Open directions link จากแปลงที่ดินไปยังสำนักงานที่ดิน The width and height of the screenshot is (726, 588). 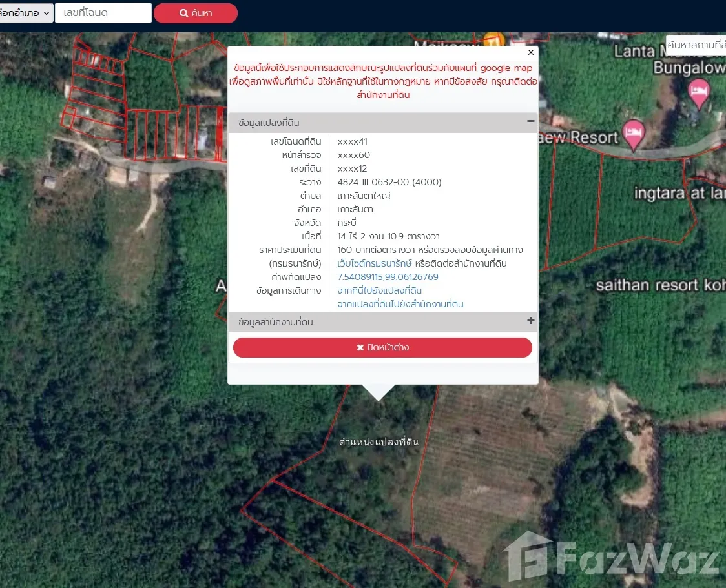coord(400,304)
